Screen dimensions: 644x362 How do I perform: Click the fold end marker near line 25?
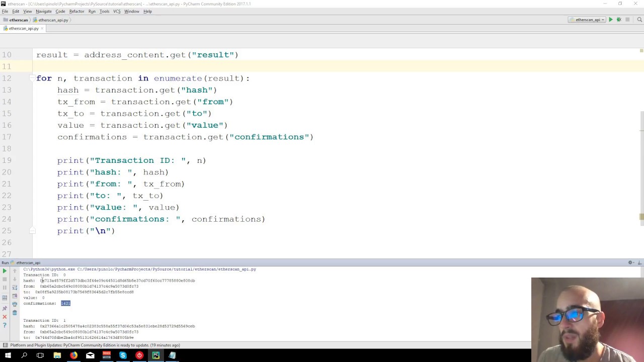tap(33, 231)
